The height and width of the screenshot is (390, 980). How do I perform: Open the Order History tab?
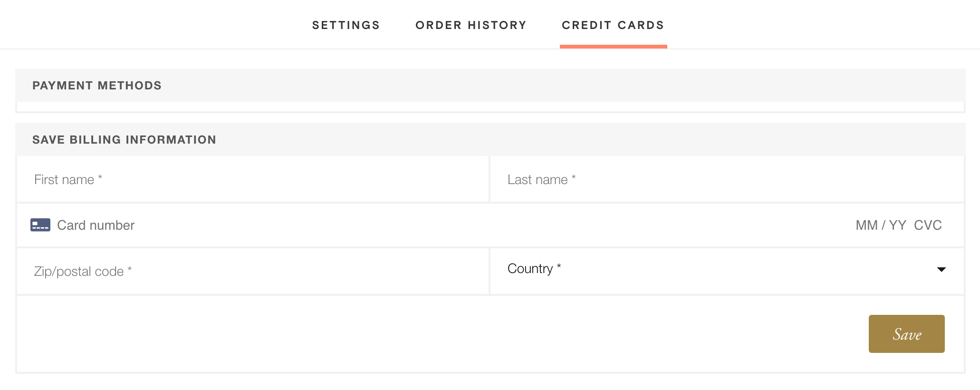[471, 25]
